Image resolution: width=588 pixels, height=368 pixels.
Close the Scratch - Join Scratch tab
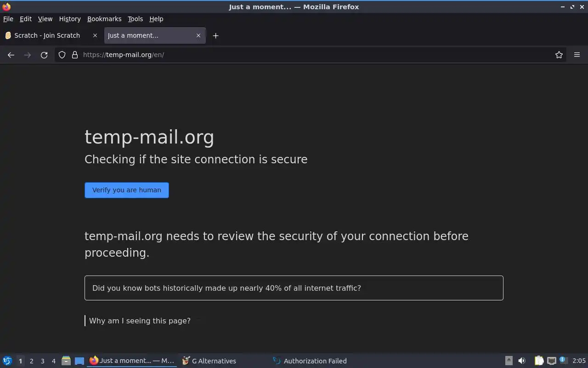[95, 35]
